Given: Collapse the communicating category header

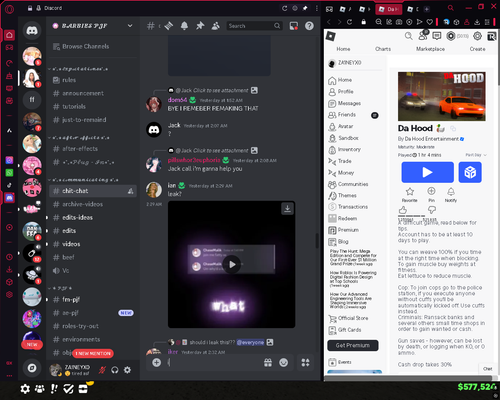Looking at the screenshot, I should [83, 180].
